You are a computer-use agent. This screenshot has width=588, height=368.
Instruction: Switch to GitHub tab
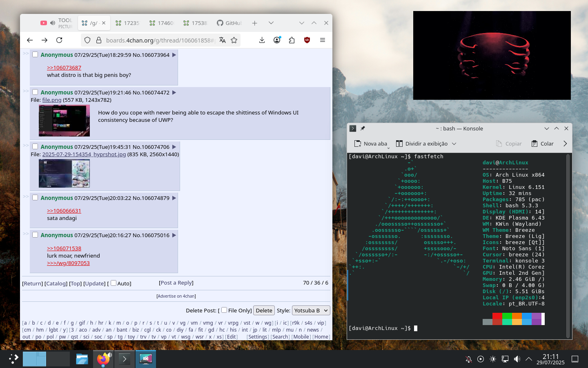[229, 23]
